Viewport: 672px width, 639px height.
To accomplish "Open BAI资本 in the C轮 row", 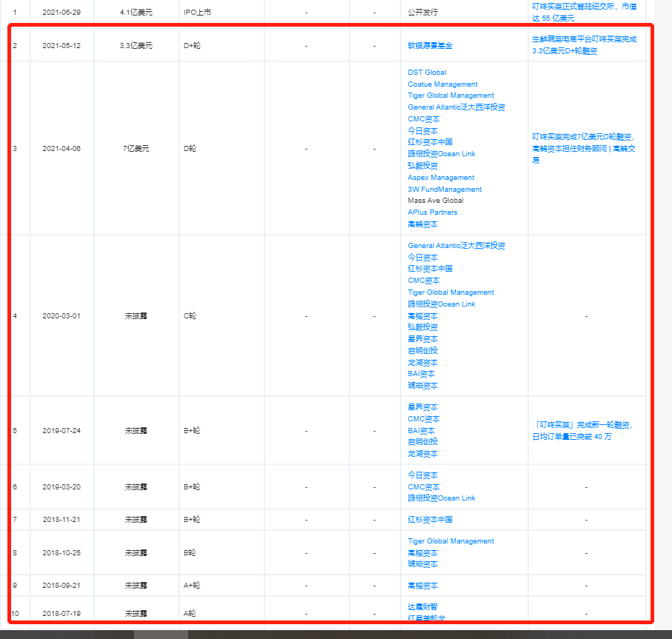I will tap(421, 374).
